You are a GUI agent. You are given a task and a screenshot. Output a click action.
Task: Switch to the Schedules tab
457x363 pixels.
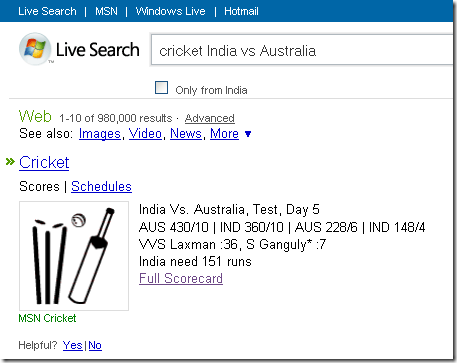[x=101, y=186]
